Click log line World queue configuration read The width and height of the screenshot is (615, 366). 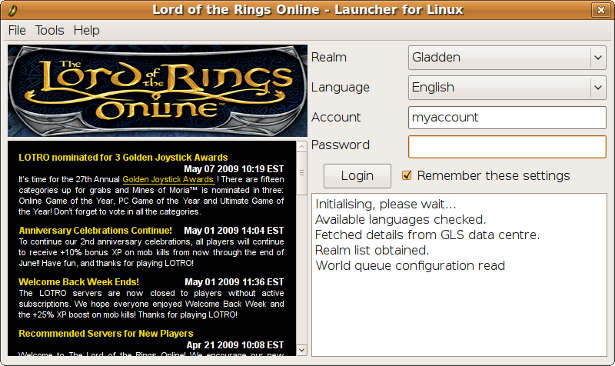[x=410, y=266]
